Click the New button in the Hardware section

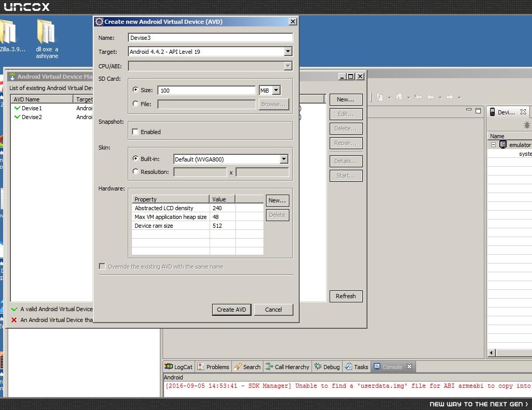tap(277, 200)
